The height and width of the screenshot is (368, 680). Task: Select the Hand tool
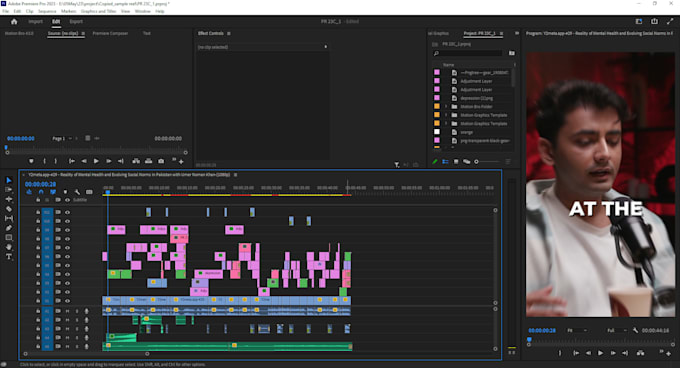[x=9, y=247]
